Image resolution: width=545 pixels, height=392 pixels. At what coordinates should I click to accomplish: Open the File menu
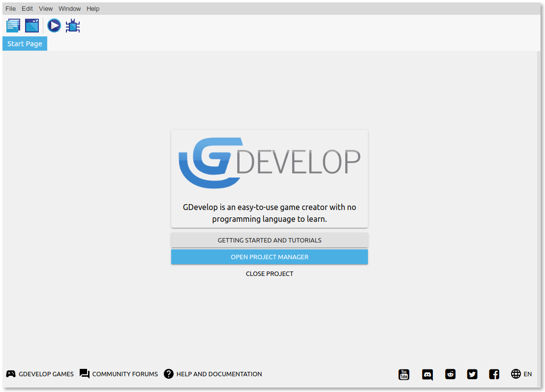pyautogui.click(x=10, y=8)
